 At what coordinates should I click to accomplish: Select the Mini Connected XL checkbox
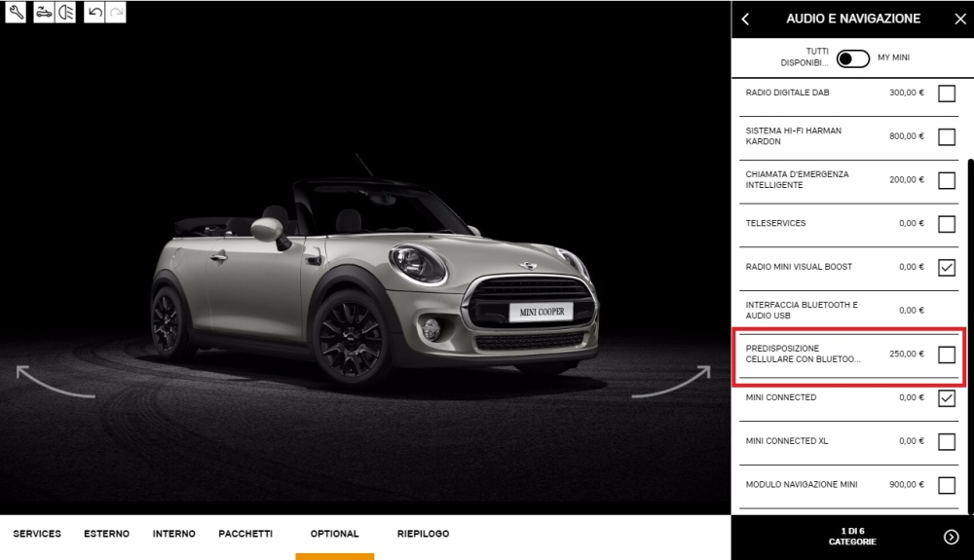click(947, 441)
